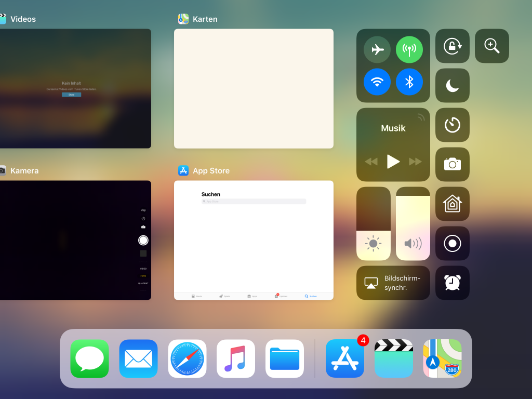Tap the Store button in Videos preview
The height and width of the screenshot is (399, 532).
pos(71,95)
